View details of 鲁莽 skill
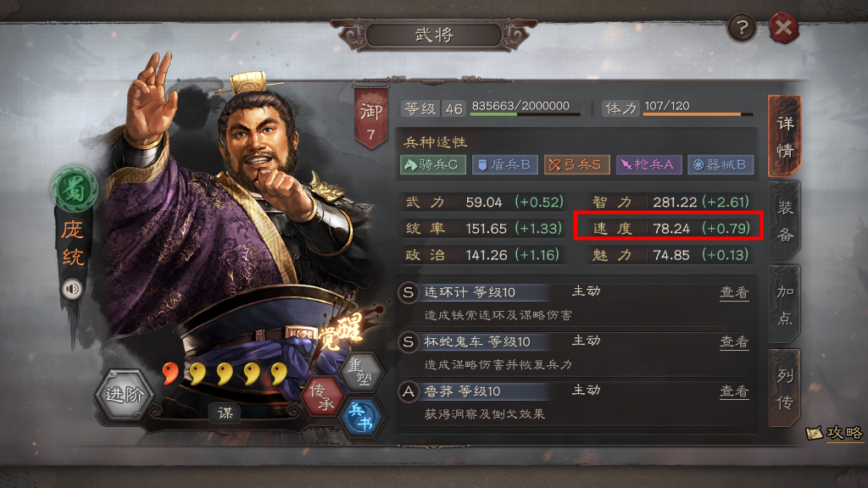The image size is (868, 488). click(x=734, y=391)
